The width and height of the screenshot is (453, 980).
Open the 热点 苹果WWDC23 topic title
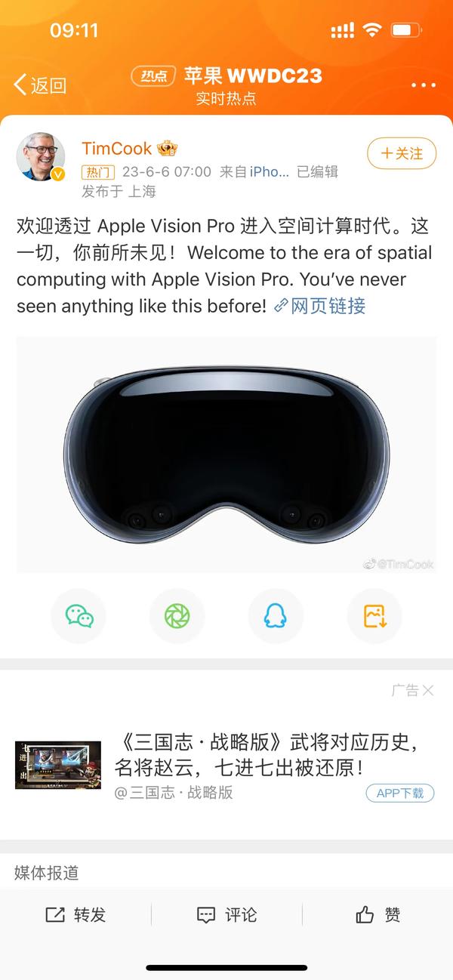tap(226, 76)
